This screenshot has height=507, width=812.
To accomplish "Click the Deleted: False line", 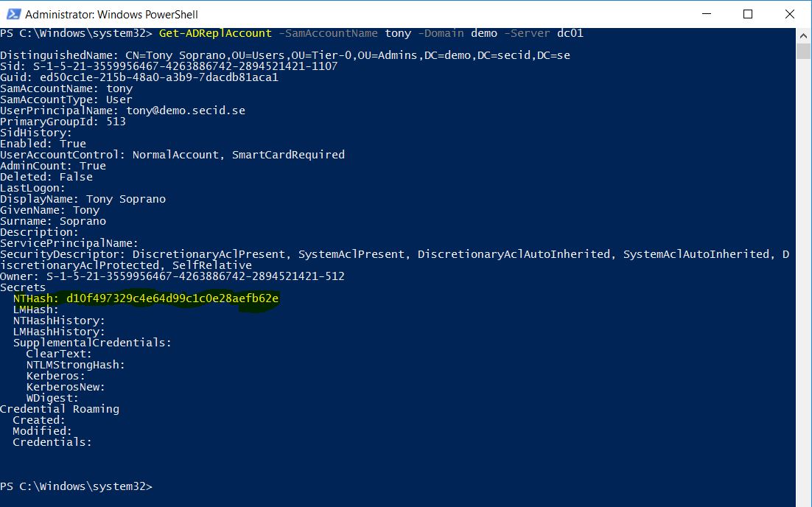I will coord(46,177).
